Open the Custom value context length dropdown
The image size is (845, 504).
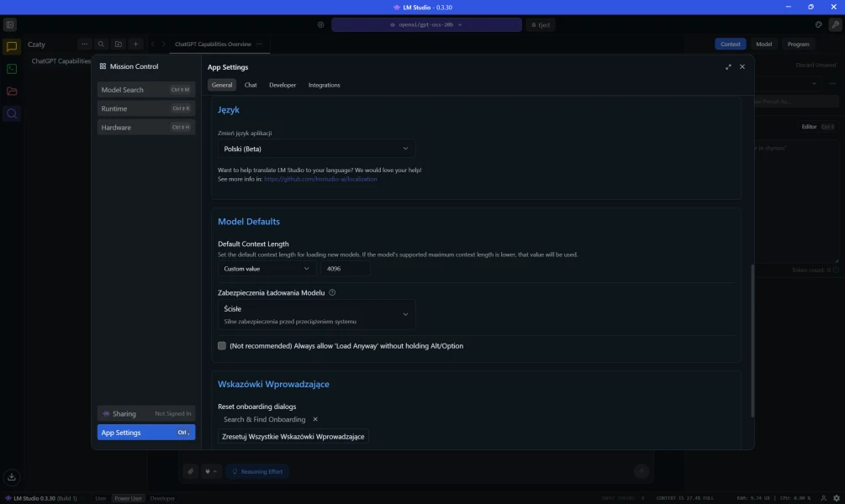(266, 269)
